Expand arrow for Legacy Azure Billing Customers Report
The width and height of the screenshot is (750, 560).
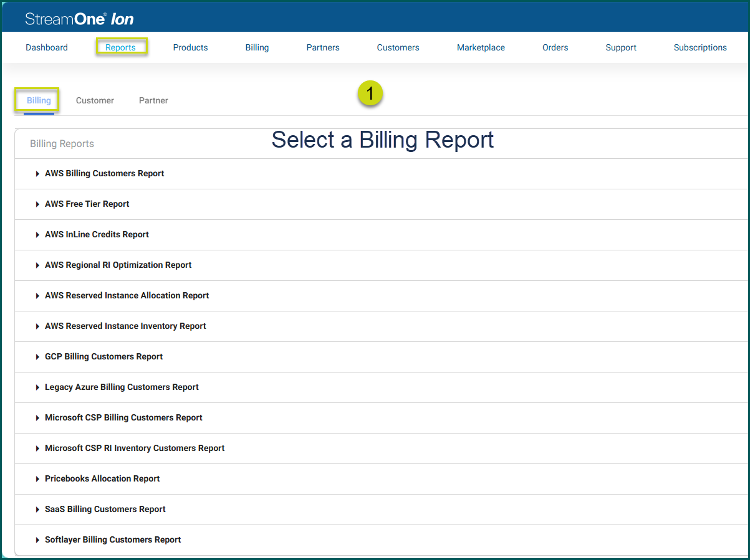pos(38,387)
